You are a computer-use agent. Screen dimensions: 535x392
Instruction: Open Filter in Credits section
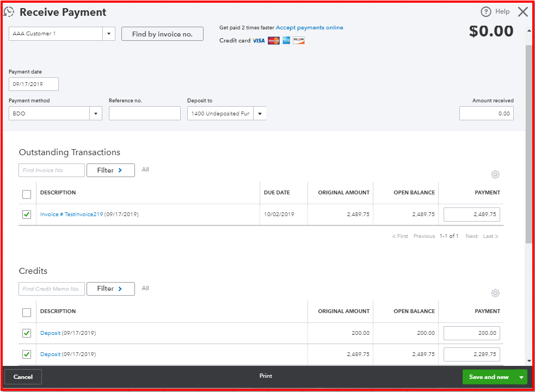pyautogui.click(x=110, y=289)
